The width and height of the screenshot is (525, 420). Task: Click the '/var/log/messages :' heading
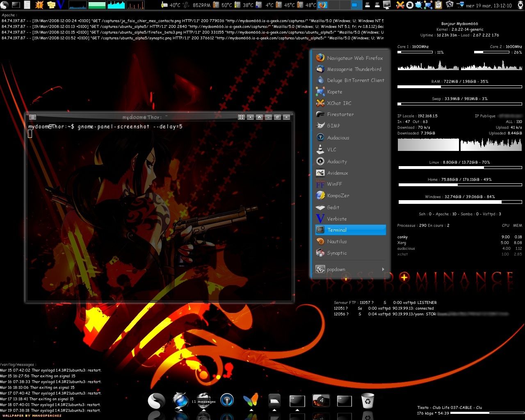pyautogui.click(x=18, y=364)
